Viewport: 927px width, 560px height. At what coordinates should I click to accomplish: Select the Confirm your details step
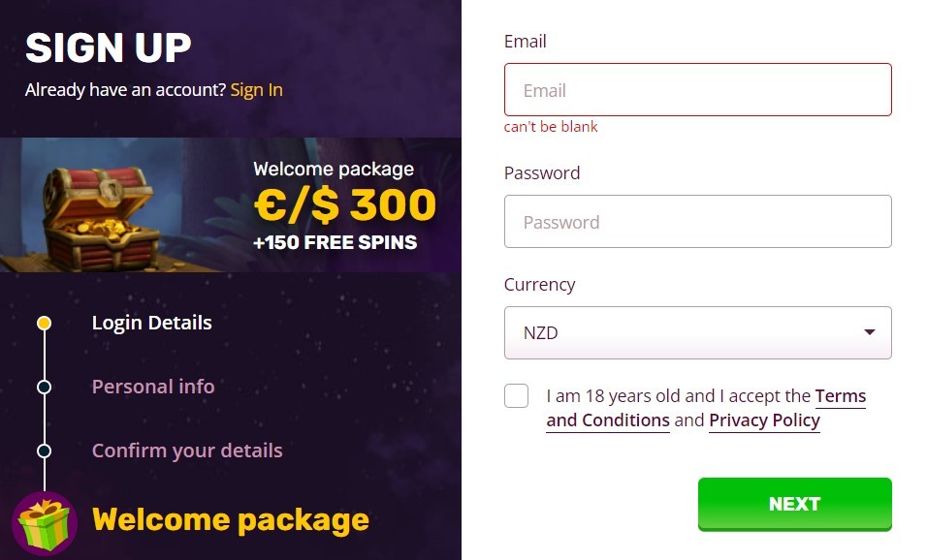click(x=187, y=451)
